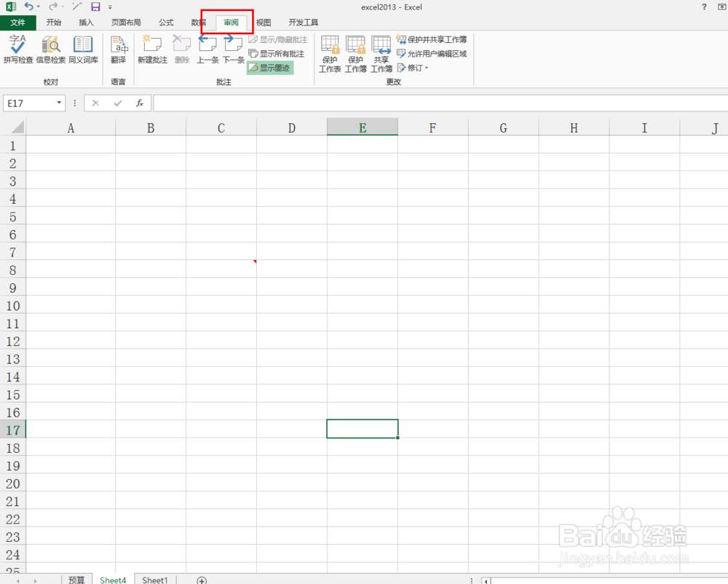Switch to the Home (开始) tab
This screenshot has height=584, width=728.
54,23
